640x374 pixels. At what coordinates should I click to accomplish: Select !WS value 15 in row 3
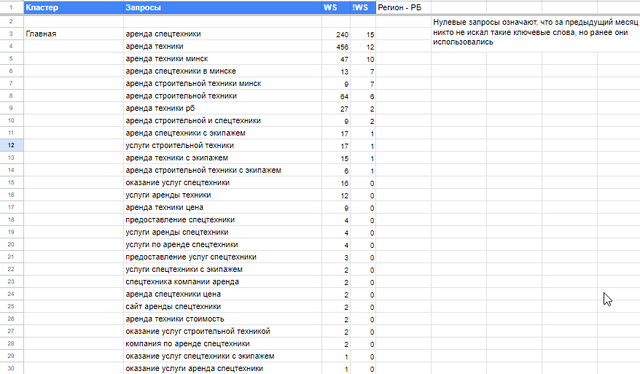[x=363, y=34]
